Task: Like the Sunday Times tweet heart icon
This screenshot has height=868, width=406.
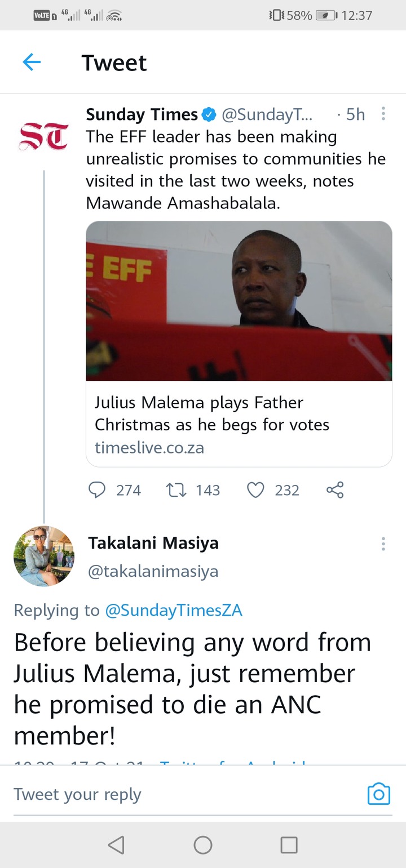Action: (256, 490)
